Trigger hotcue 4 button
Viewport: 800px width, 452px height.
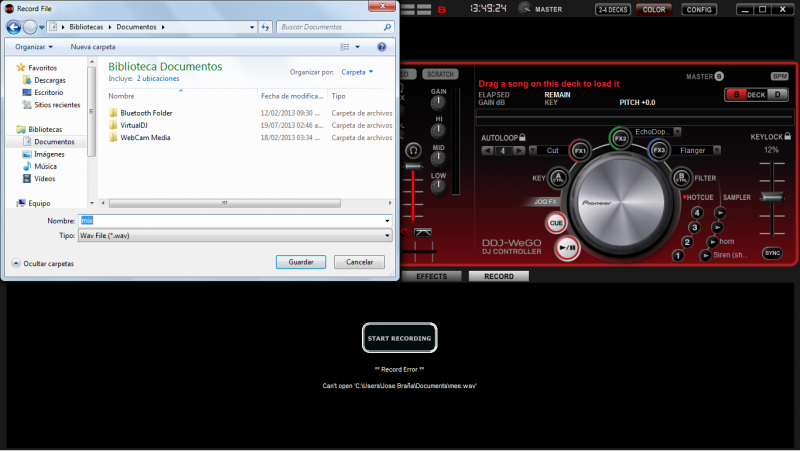[697, 213]
